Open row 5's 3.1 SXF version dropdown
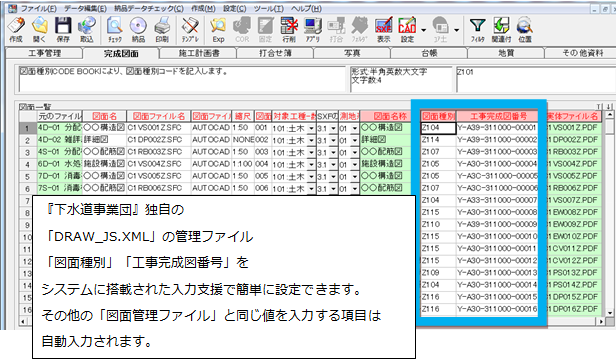Screen dimensions: 616x360 point(334,176)
